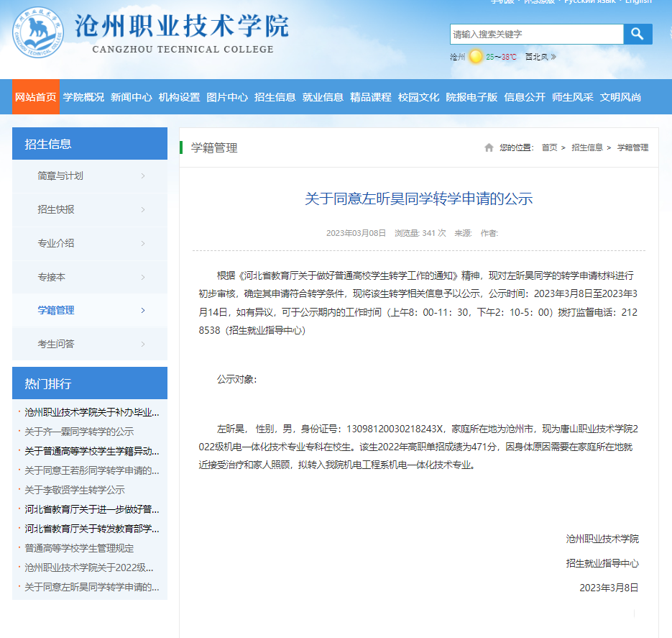Click the home icon in breadcrumb

coord(489,147)
